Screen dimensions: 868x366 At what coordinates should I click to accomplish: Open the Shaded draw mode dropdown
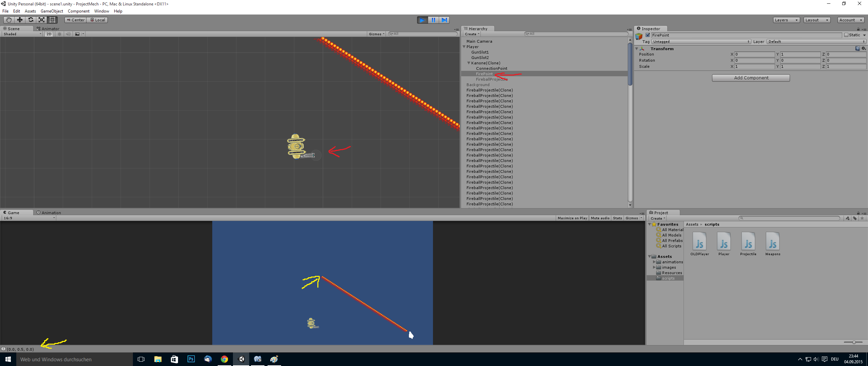click(x=22, y=34)
